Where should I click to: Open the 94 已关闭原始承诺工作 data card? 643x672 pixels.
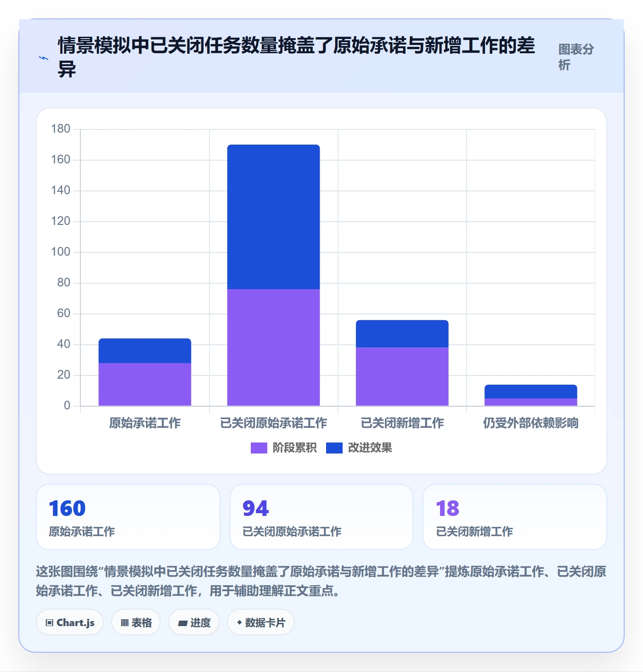click(321, 517)
